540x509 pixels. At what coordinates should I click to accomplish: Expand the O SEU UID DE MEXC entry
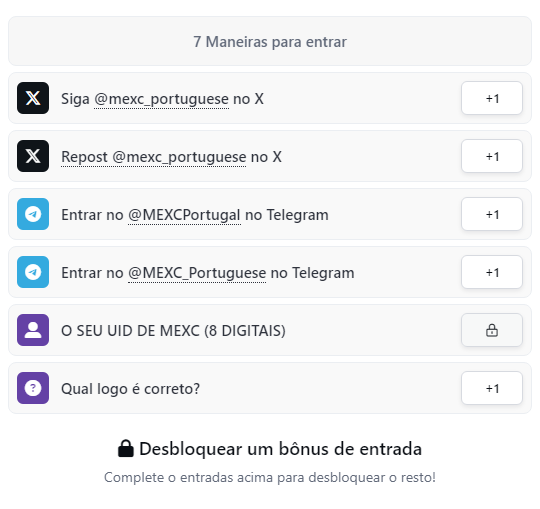click(270, 330)
